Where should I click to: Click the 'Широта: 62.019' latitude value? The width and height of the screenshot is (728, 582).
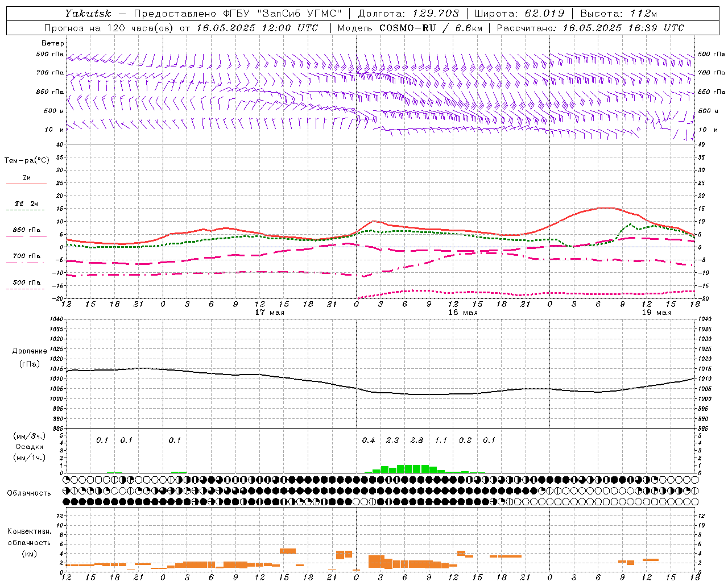coord(519,14)
